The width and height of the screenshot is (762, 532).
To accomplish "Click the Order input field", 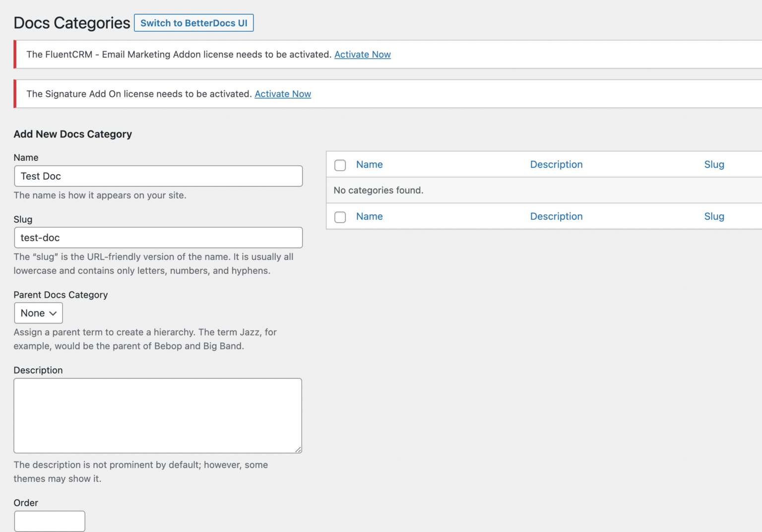I will 49,521.
